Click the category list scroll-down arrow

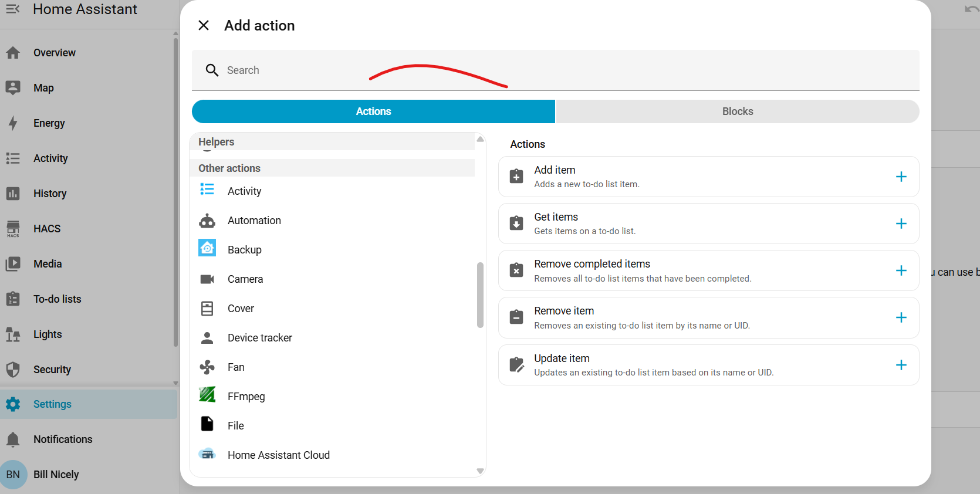click(x=480, y=471)
